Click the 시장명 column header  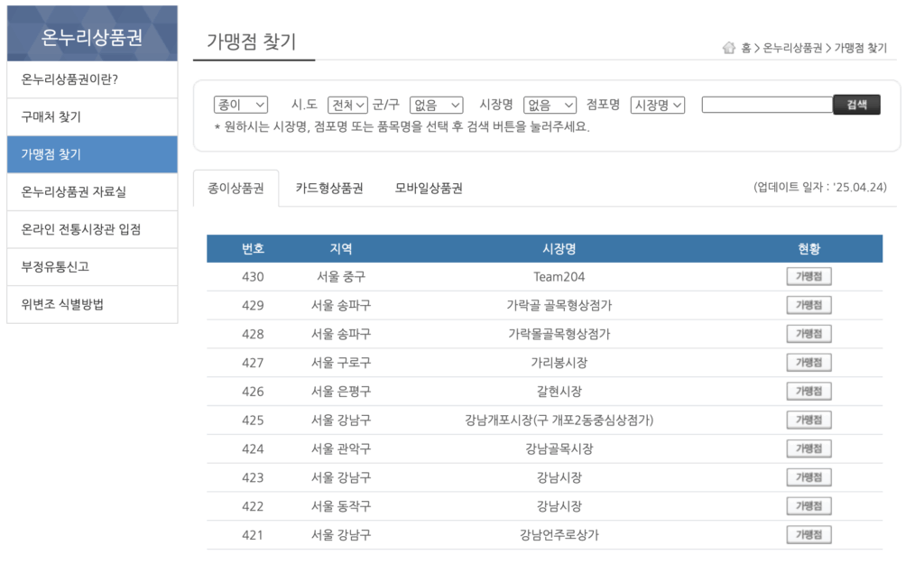pyautogui.click(x=559, y=249)
